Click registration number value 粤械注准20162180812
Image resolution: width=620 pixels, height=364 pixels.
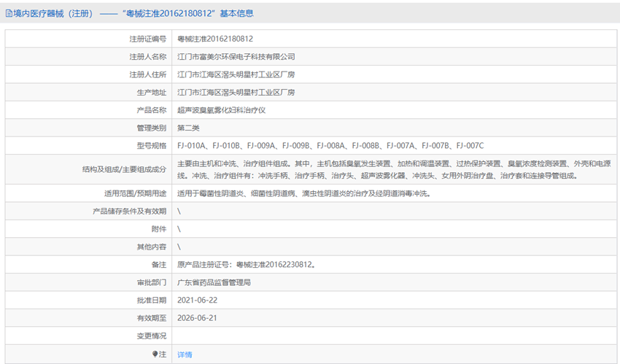coord(215,39)
